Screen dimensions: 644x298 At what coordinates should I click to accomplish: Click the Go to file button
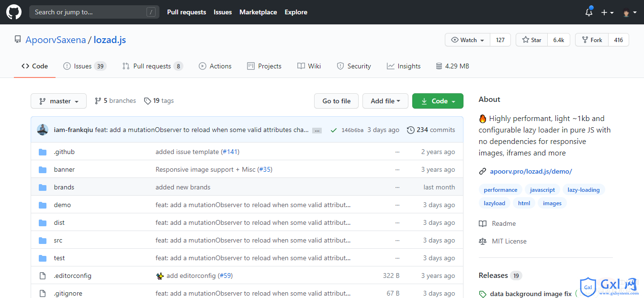point(337,101)
